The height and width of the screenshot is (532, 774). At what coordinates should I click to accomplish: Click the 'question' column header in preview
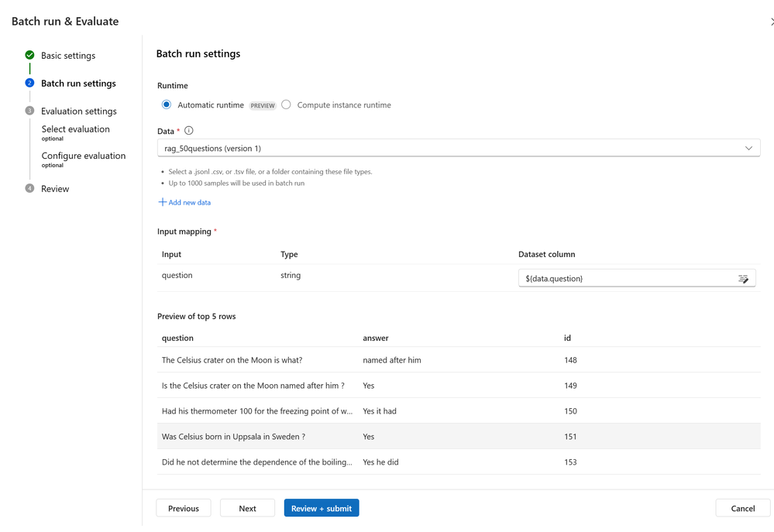[x=177, y=338]
